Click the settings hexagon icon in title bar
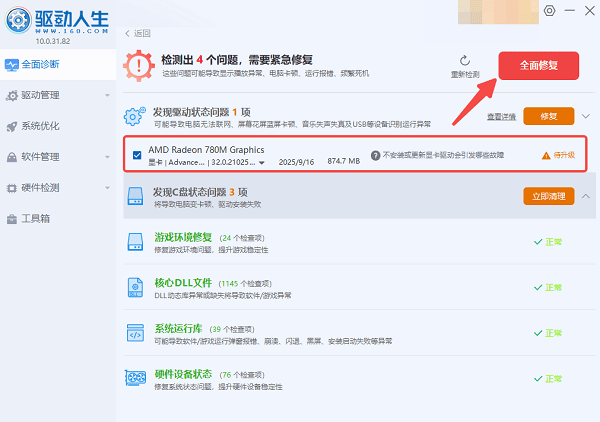The height and width of the screenshot is (422, 600). click(548, 10)
